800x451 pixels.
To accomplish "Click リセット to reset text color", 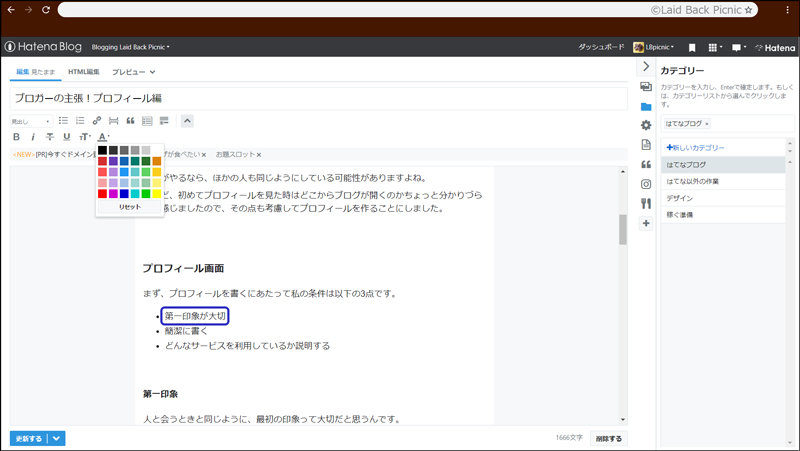I will (x=130, y=207).
